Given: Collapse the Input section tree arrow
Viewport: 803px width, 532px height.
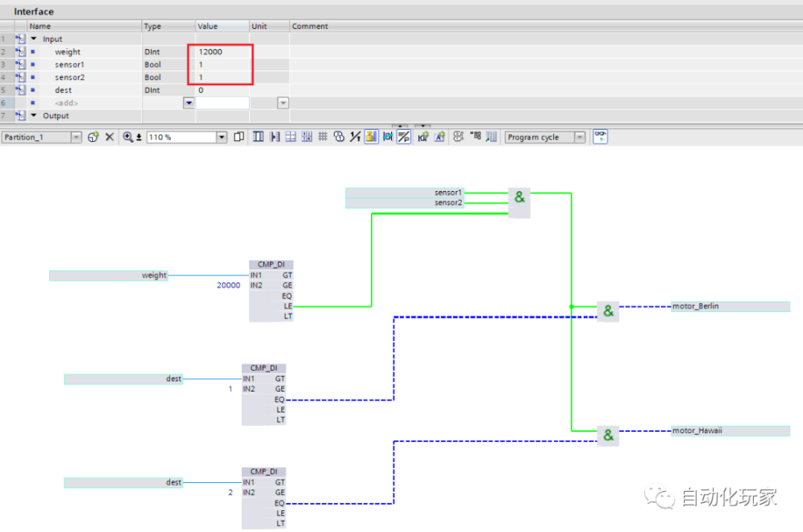Looking at the screenshot, I should point(34,39).
